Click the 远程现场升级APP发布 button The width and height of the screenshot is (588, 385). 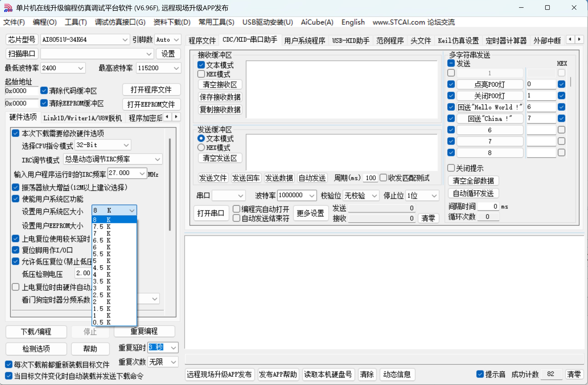(219, 375)
